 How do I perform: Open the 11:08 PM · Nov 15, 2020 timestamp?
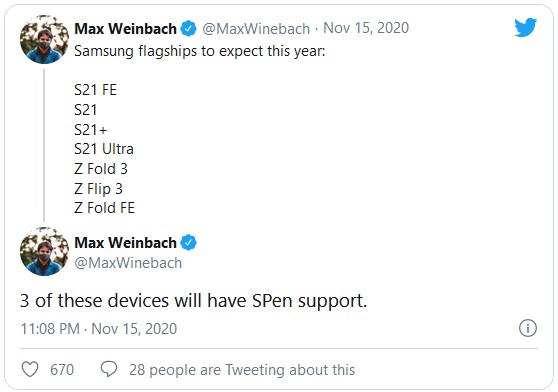(x=99, y=329)
